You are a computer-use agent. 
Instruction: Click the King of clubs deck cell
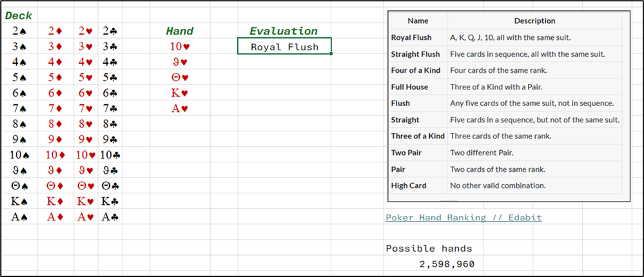(x=110, y=202)
